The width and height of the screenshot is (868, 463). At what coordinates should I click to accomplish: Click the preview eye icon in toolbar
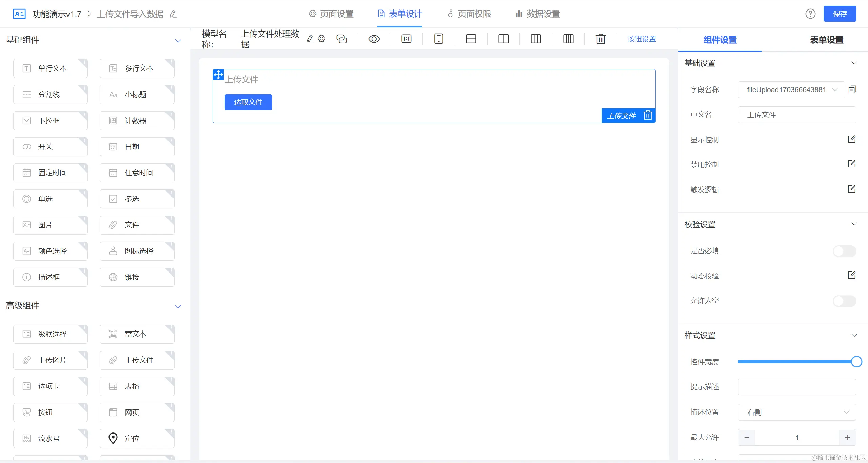[374, 39]
